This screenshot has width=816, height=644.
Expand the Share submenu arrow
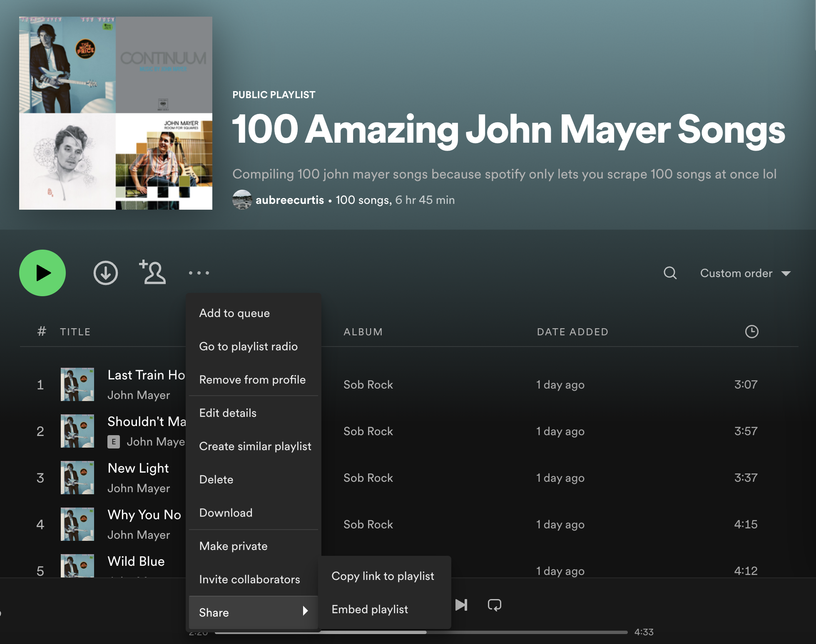pyautogui.click(x=305, y=611)
